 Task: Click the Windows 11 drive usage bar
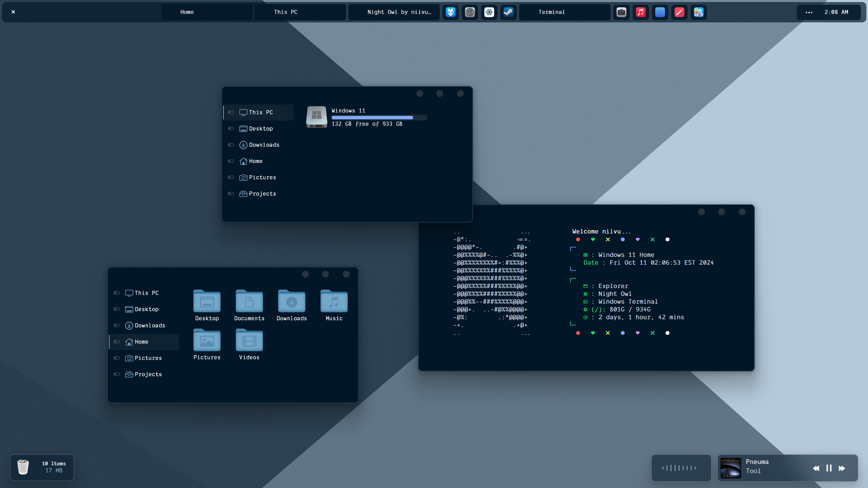[x=379, y=118]
